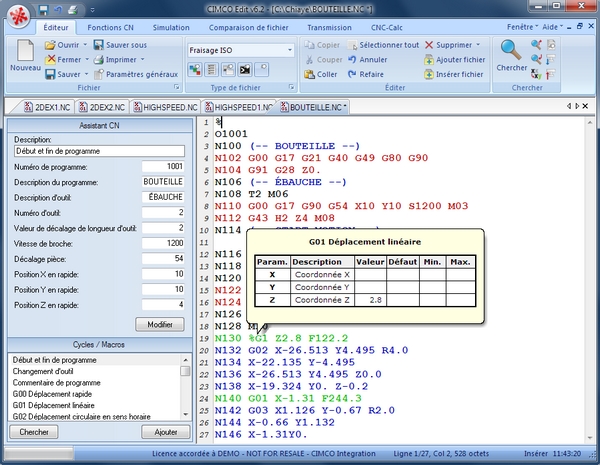Open the Fichier group dialog launcher
The width and height of the screenshot is (600, 465).
[177, 87]
